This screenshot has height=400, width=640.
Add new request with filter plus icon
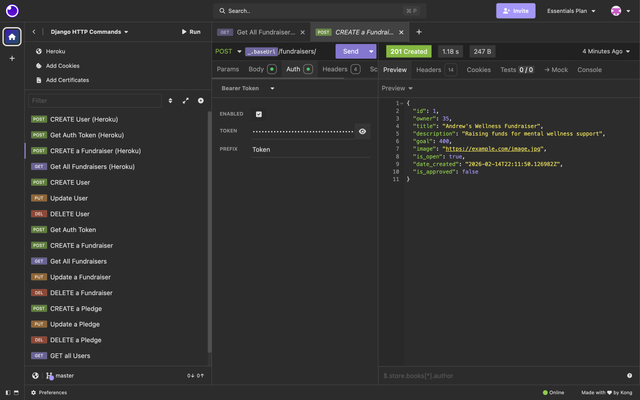200,100
